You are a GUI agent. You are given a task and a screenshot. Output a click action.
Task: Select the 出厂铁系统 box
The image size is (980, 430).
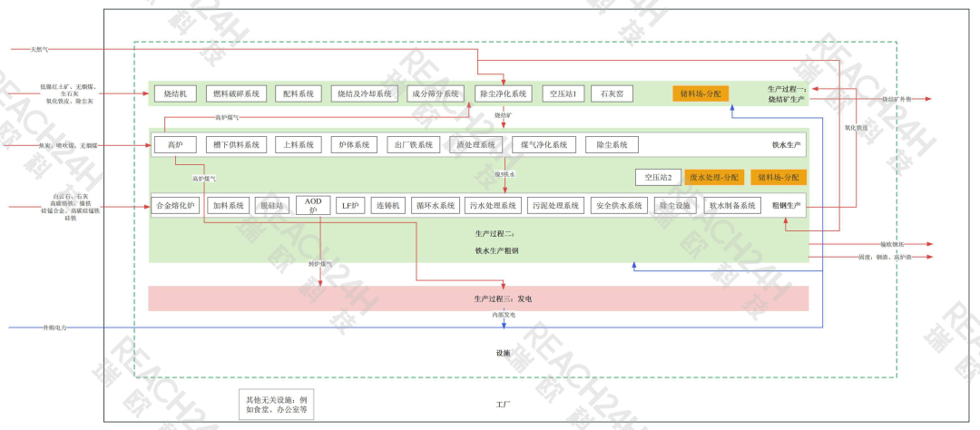[414, 144]
